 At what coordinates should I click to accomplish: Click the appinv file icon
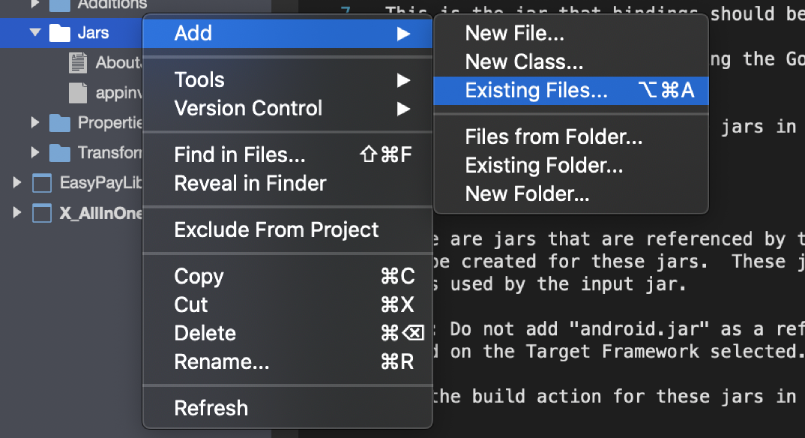78,93
